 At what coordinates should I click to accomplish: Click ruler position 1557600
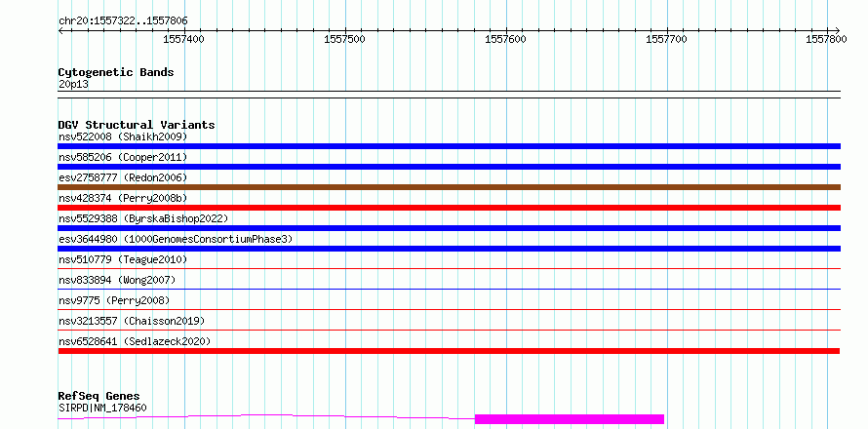pyautogui.click(x=506, y=39)
